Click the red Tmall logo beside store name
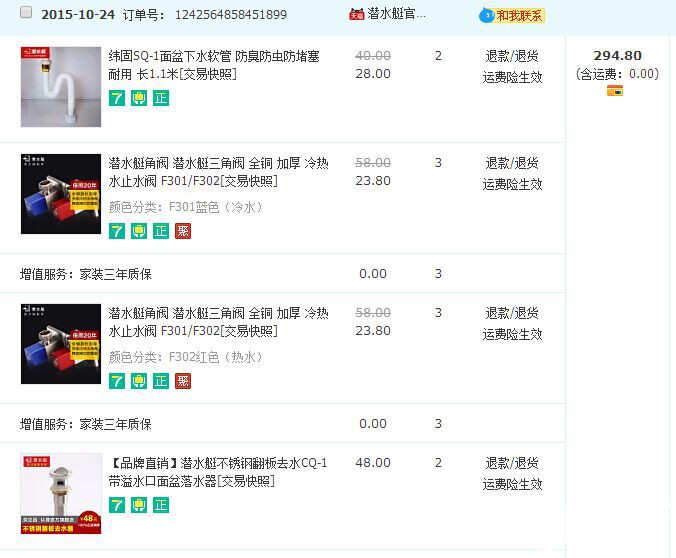 pos(356,15)
